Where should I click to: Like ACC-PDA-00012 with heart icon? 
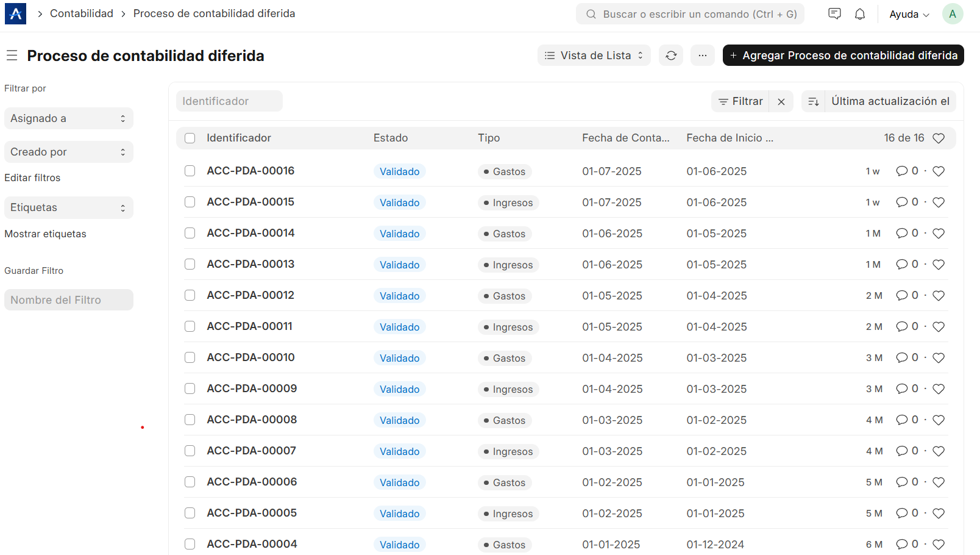[939, 296]
